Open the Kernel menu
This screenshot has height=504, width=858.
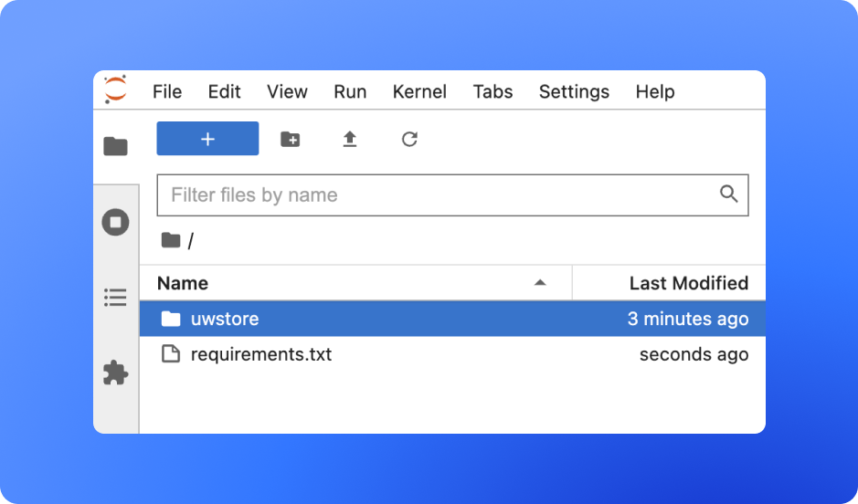click(x=419, y=92)
